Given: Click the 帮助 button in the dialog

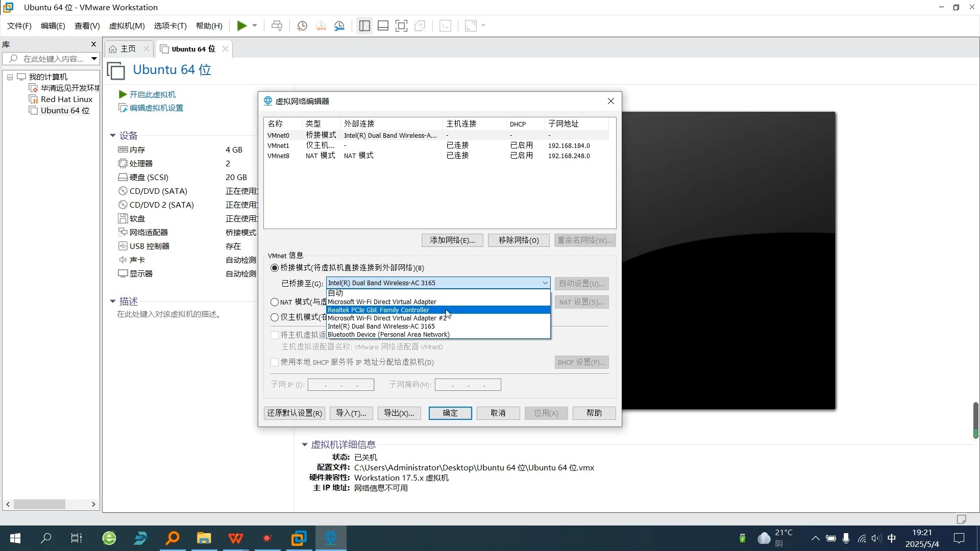Looking at the screenshot, I should [594, 413].
